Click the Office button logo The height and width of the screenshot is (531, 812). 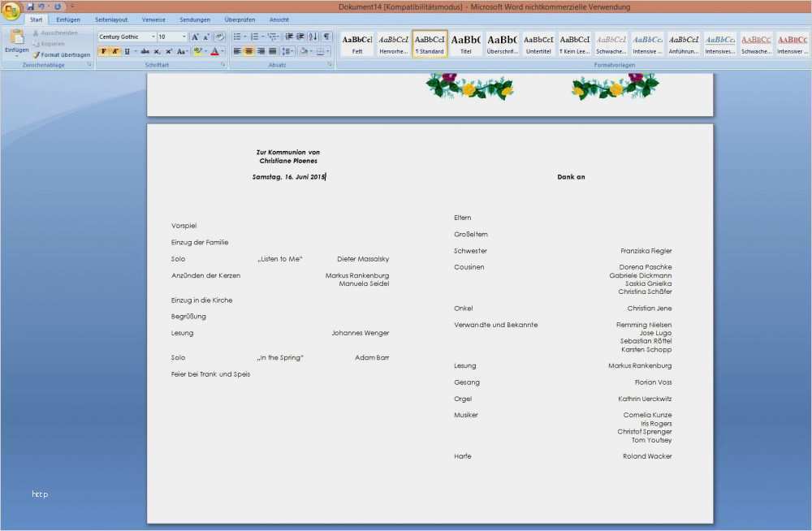pos(11,11)
